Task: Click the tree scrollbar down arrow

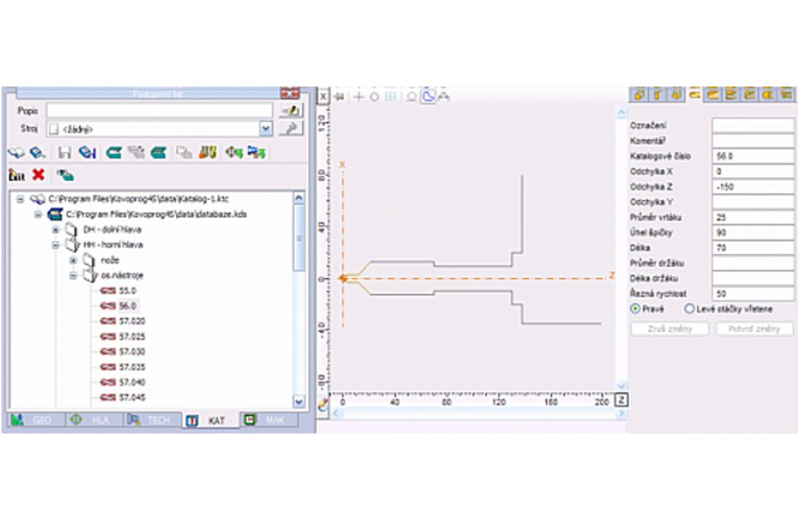Action: [299, 401]
